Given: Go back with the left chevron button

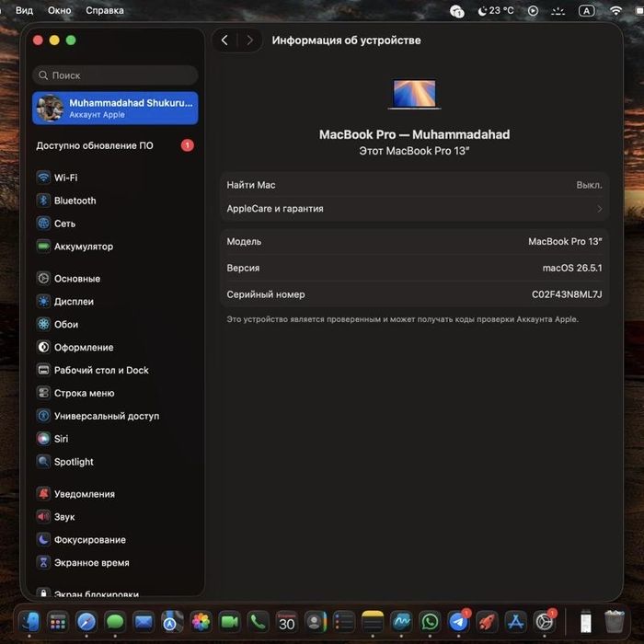Looking at the screenshot, I should coord(224,40).
